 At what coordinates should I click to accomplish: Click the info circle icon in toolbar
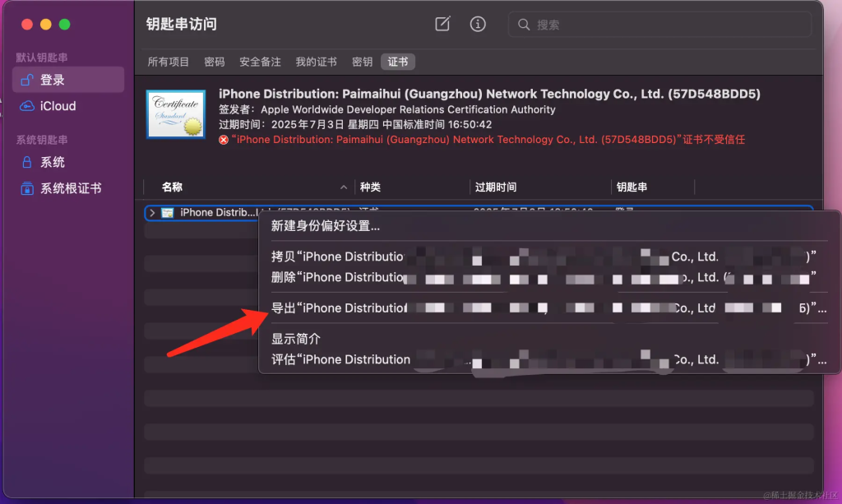coord(478,24)
